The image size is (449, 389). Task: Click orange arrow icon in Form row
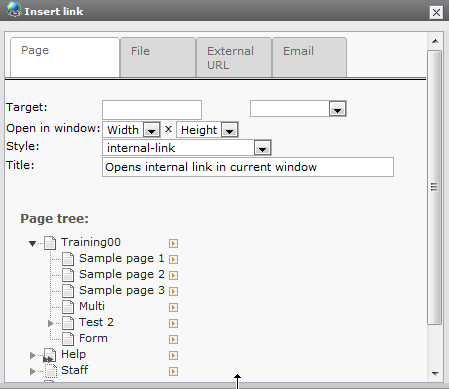[x=173, y=339]
